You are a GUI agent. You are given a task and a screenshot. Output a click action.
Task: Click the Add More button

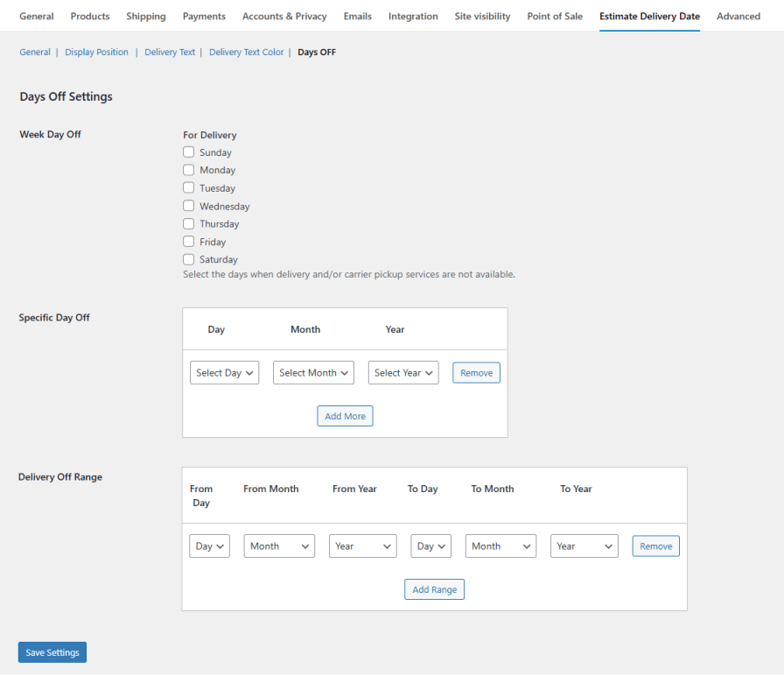345,416
